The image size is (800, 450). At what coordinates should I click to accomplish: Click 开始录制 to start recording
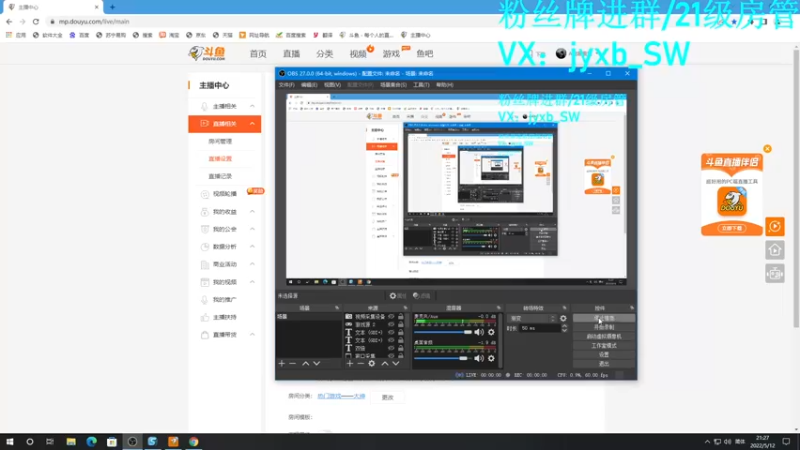[x=604, y=327]
